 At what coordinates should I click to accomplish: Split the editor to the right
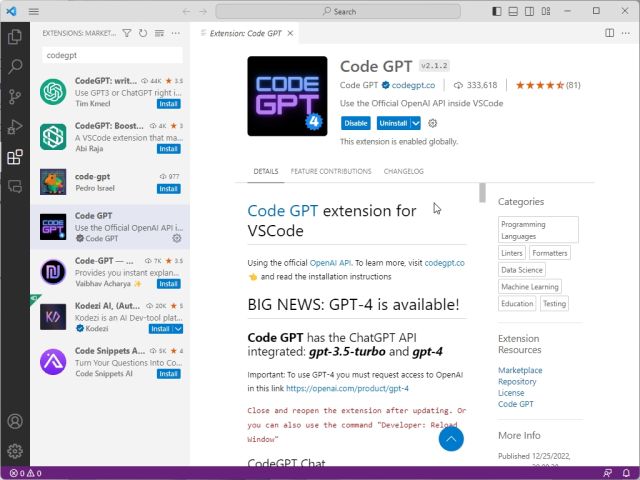coord(609,33)
